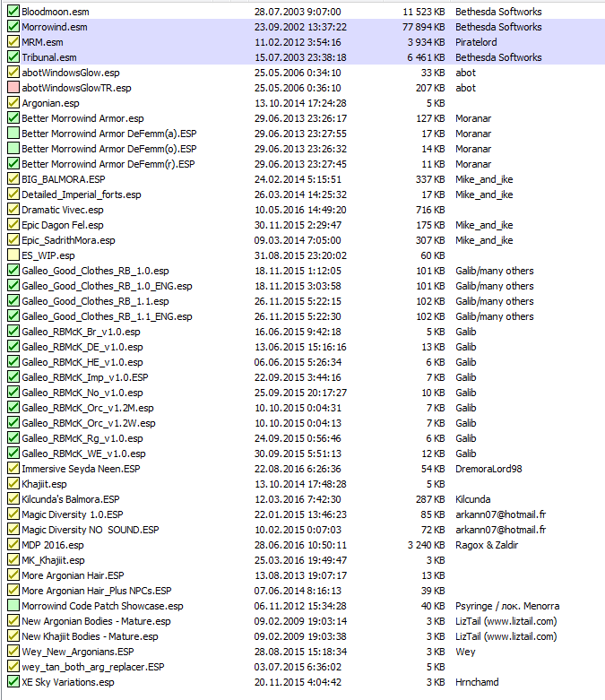
Task: Toggle Dramatic Vivec.esp checkbox
Action: point(13,210)
